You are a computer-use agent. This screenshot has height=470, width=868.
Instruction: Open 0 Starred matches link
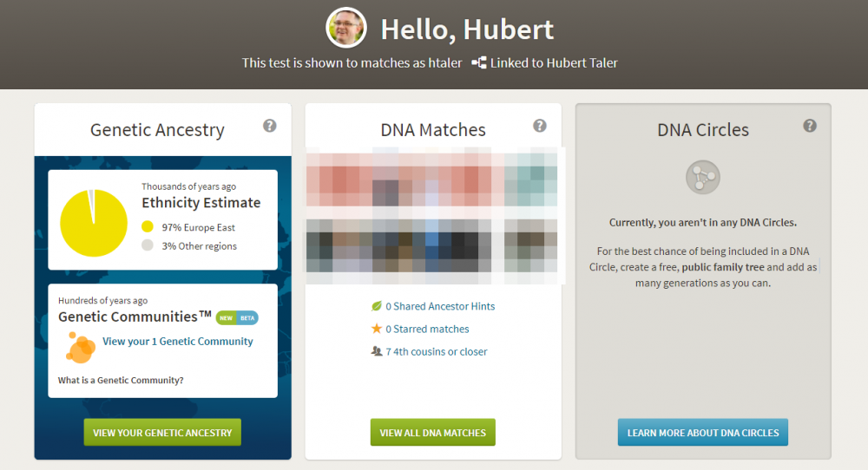coord(427,329)
